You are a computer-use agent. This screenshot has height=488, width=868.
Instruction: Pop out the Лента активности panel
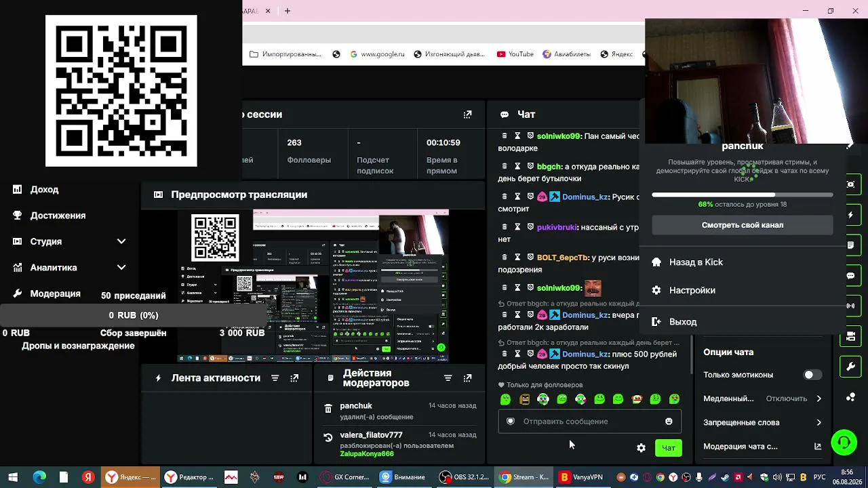294,378
